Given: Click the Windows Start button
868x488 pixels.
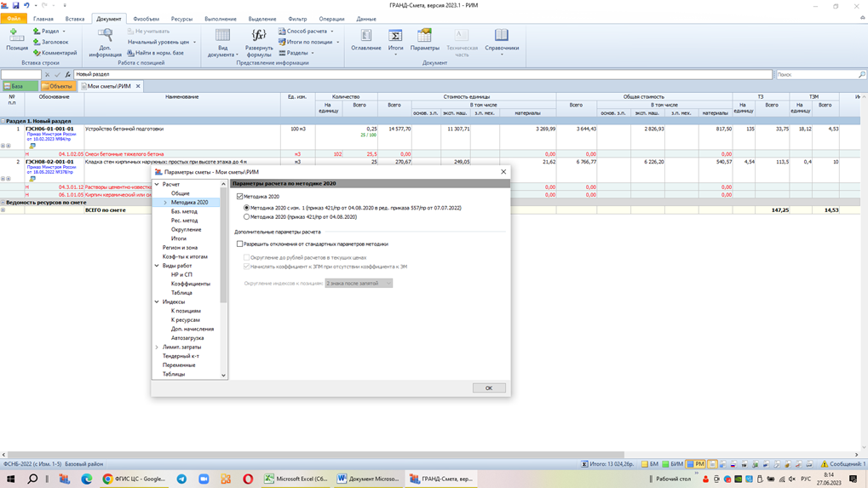Looking at the screenshot, I should click(x=10, y=479).
